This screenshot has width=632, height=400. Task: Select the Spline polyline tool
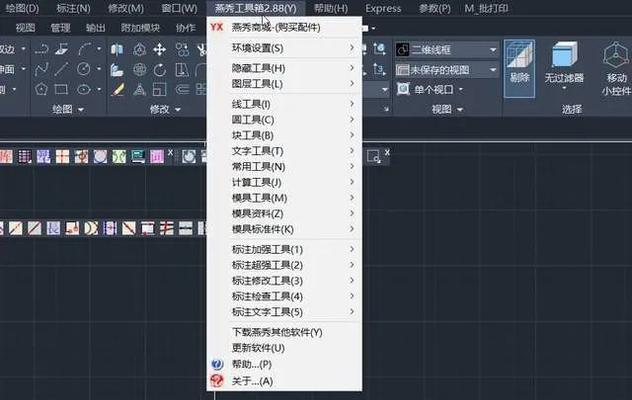(42, 69)
